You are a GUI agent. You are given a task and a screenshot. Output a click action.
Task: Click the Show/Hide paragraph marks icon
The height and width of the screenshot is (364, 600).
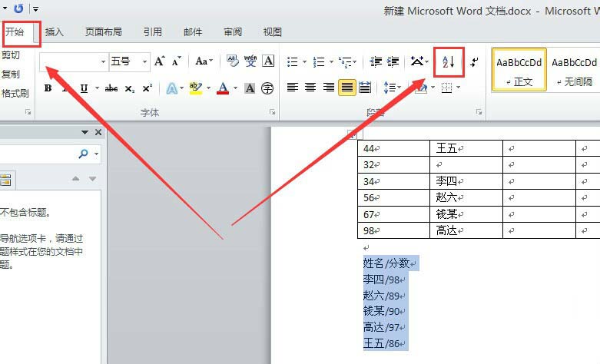tap(474, 61)
